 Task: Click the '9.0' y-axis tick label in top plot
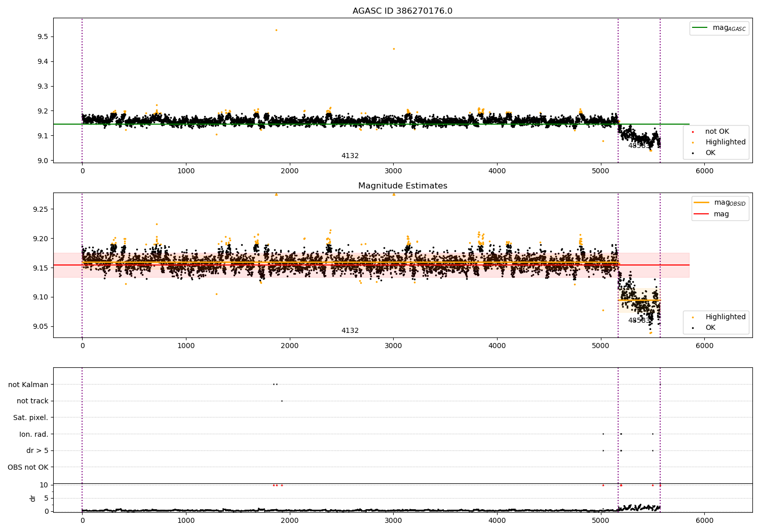pyautogui.click(x=43, y=161)
